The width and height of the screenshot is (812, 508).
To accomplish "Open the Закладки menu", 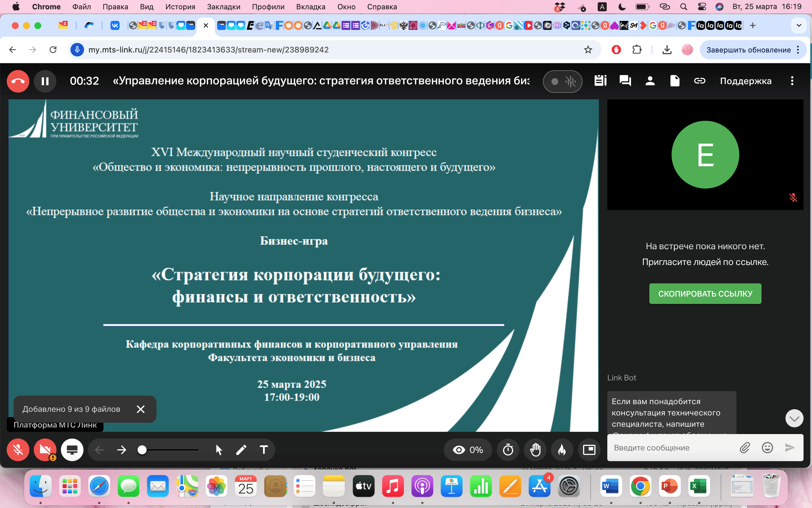I will point(224,7).
